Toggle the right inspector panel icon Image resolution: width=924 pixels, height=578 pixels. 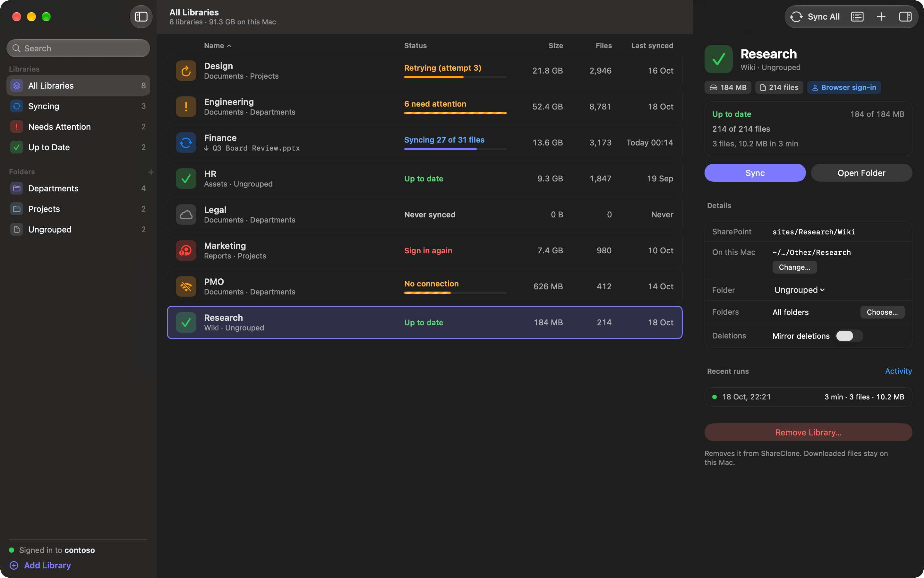coord(905,17)
